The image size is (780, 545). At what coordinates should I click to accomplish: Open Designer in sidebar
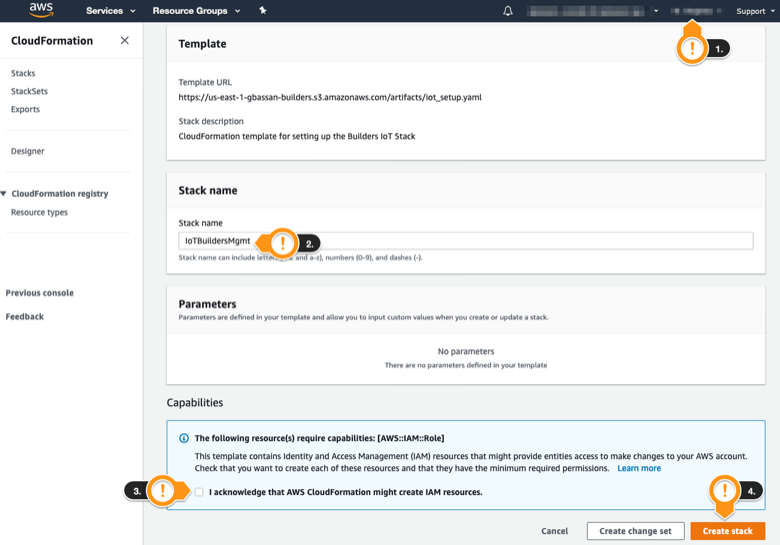pos(27,151)
